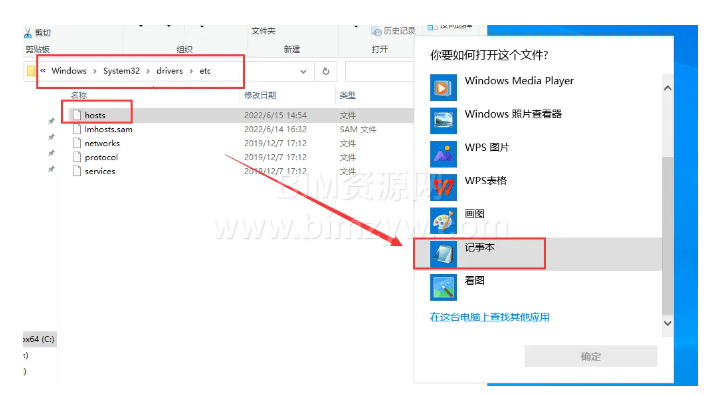Select the x64 (C:) drive
The height and width of the screenshot is (395, 718).
(39, 339)
